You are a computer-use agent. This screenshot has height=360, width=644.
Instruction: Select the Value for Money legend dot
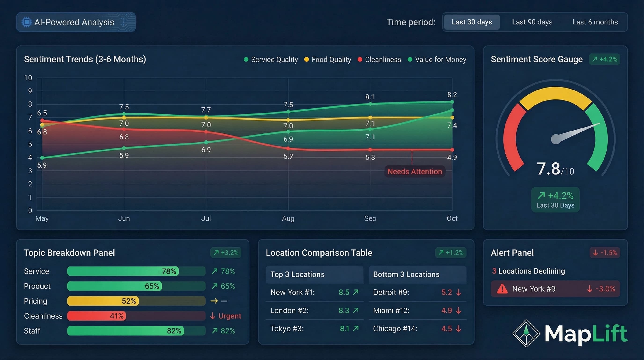(410, 59)
